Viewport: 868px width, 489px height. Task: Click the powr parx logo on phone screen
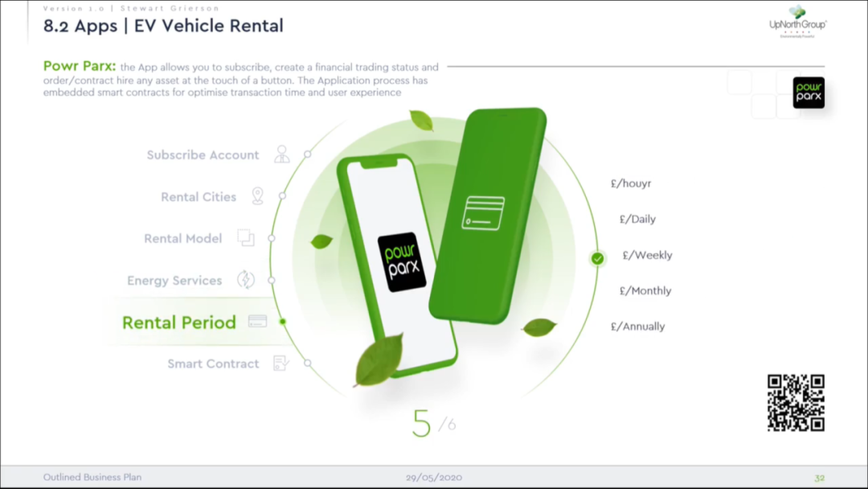(403, 262)
